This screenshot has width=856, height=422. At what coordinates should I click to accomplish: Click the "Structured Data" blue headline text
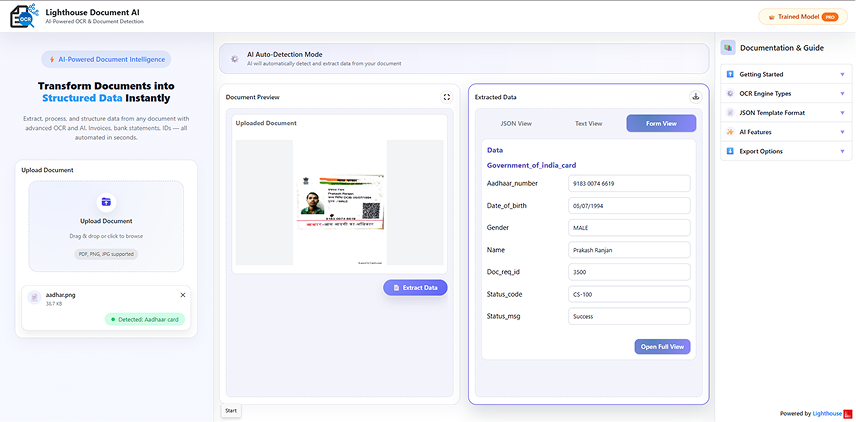82,99
